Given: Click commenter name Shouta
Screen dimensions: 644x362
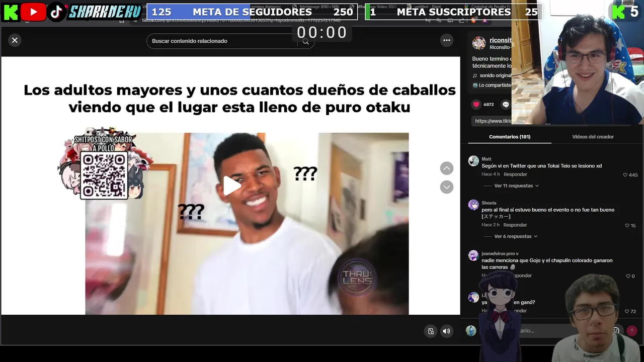Looking at the screenshot, I should [x=489, y=203].
